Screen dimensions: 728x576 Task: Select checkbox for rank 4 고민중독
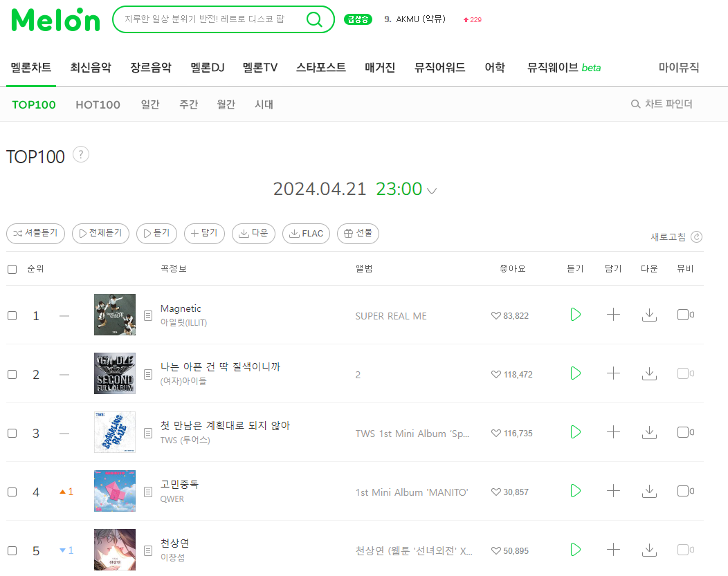[x=12, y=492]
